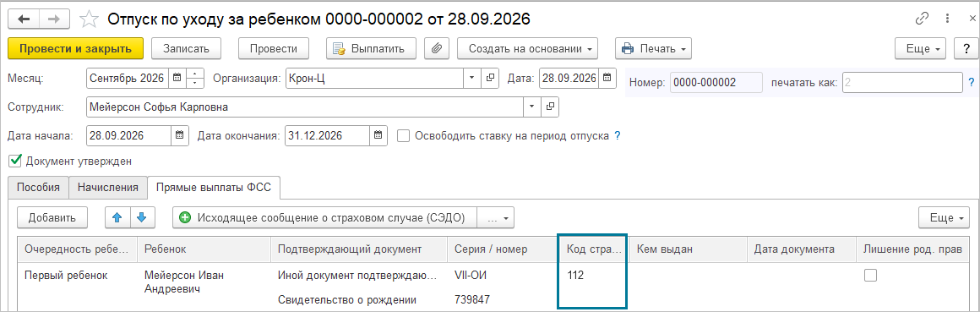Post the document with Провести
Screen dimensions: 980x312
pyautogui.click(x=273, y=48)
